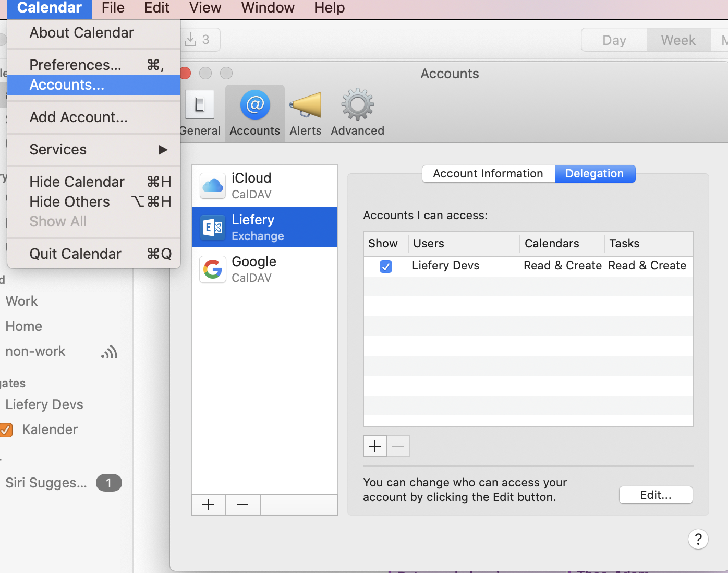Uncheck Show for Liefery Devs delegate
Viewport: 728px width, 573px height.
386,267
